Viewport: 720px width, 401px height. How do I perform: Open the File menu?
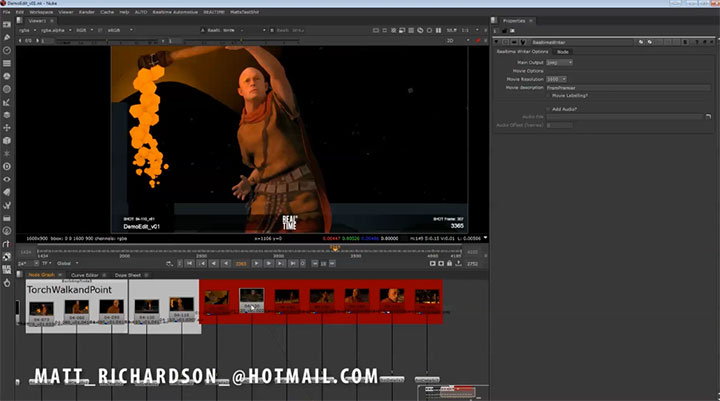[6, 12]
